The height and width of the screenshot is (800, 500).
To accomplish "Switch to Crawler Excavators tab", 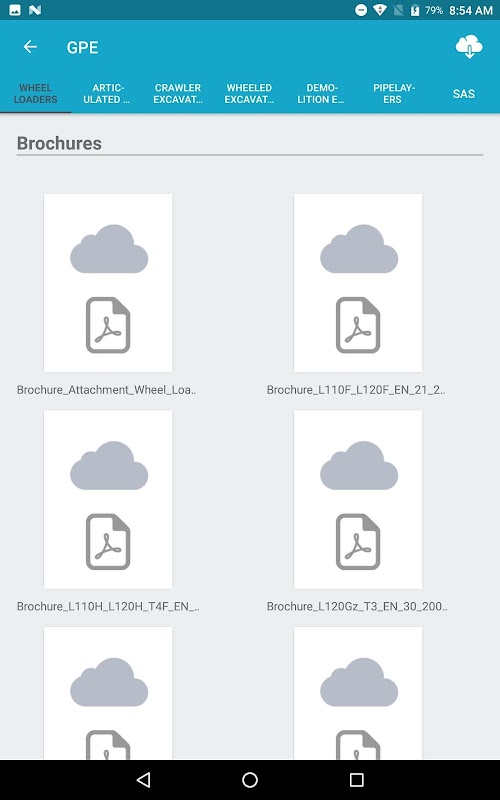I will [x=178, y=93].
